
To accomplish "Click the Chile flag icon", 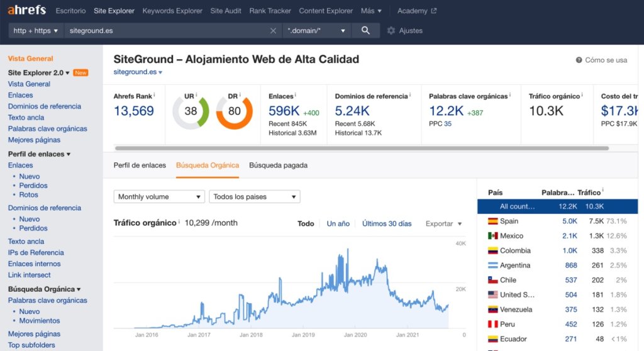I will click(493, 281).
